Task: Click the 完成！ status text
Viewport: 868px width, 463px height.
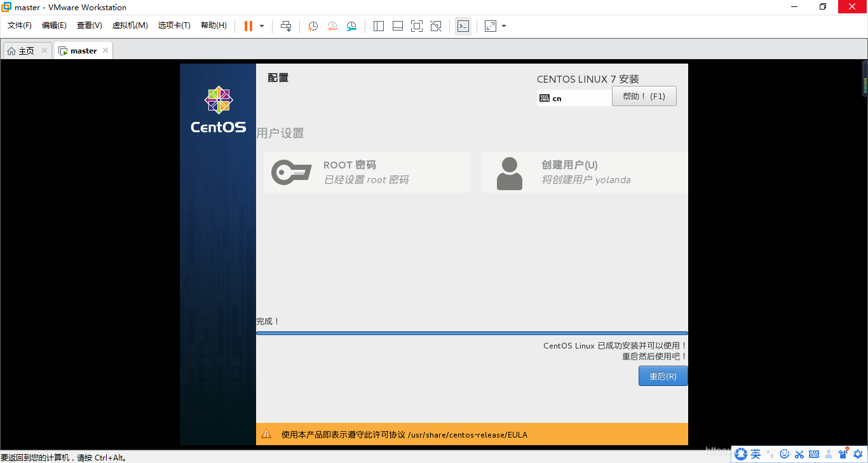Action: coord(268,321)
